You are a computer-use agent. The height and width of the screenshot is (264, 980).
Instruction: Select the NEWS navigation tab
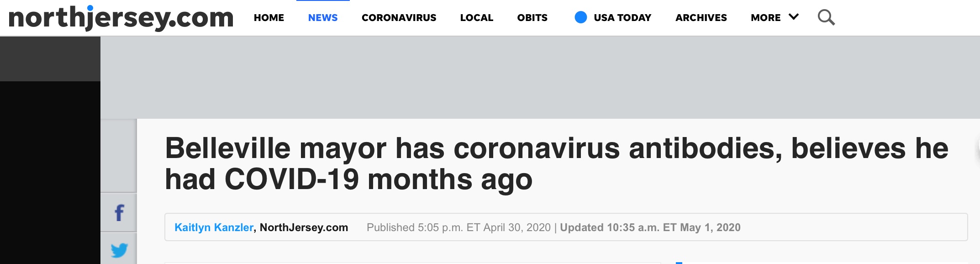323,18
